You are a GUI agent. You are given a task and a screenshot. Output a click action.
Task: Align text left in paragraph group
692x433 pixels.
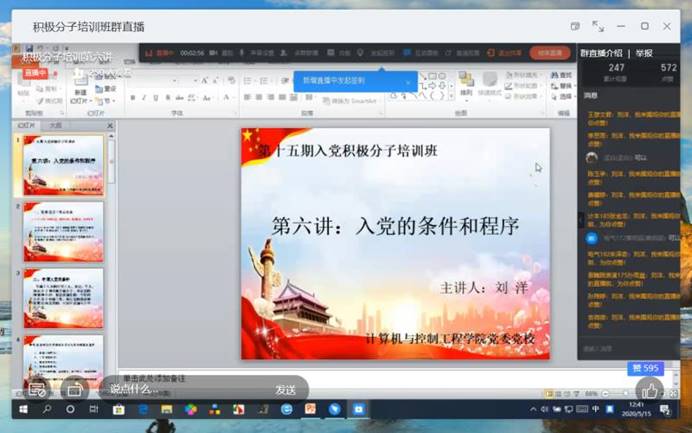pos(247,97)
